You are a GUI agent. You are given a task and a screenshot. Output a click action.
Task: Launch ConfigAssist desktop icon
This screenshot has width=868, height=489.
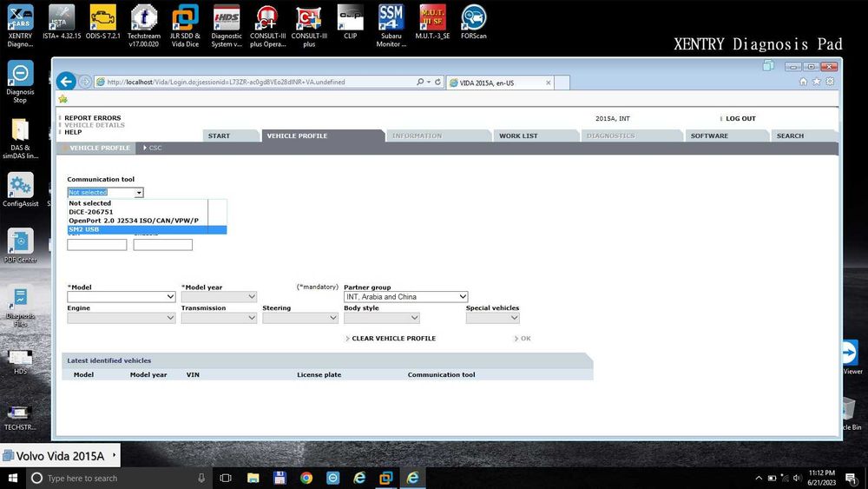[x=21, y=190]
